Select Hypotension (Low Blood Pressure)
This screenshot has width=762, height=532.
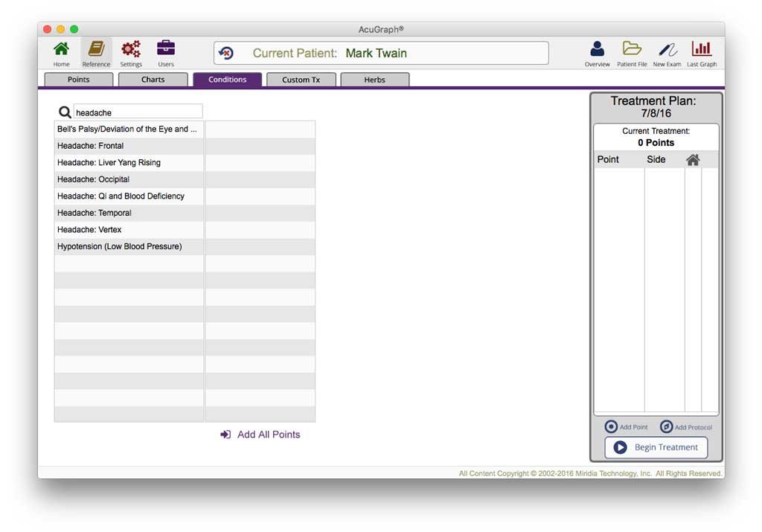[129, 247]
